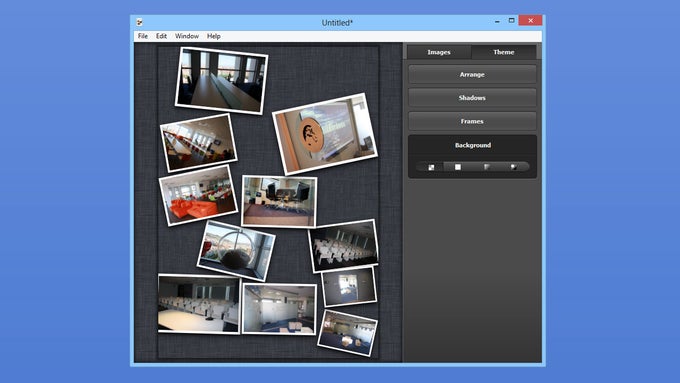Select the orange sofa lounge photo
Screen dimensions: 680x383
[x=198, y=195]
